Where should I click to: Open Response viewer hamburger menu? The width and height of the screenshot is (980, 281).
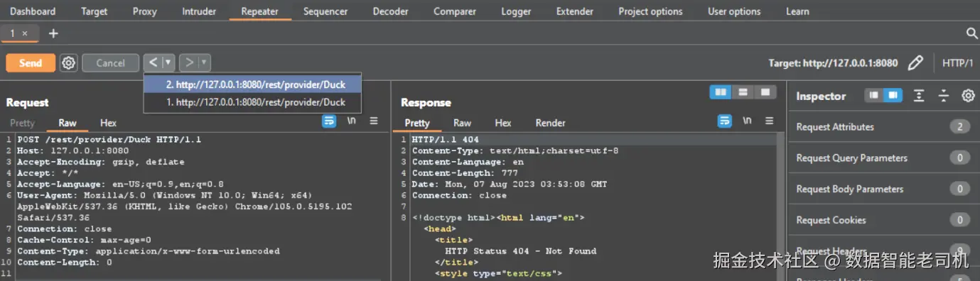click(x=769, y=121)
